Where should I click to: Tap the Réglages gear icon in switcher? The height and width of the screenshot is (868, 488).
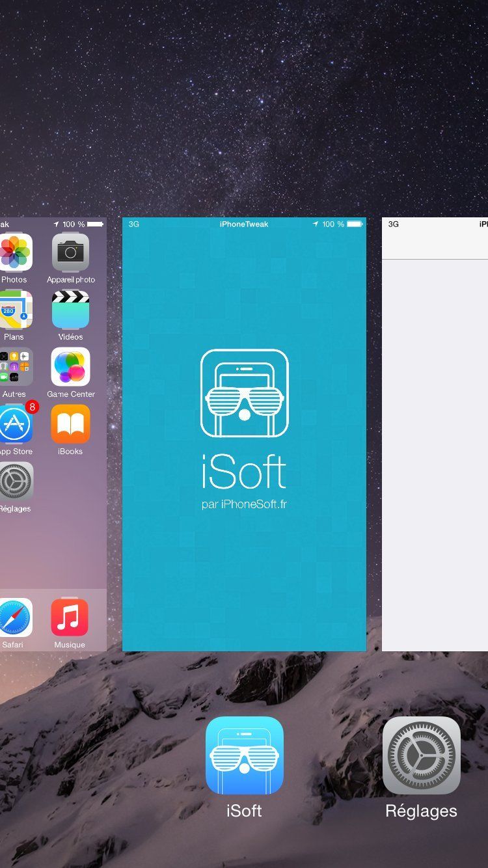421,755
